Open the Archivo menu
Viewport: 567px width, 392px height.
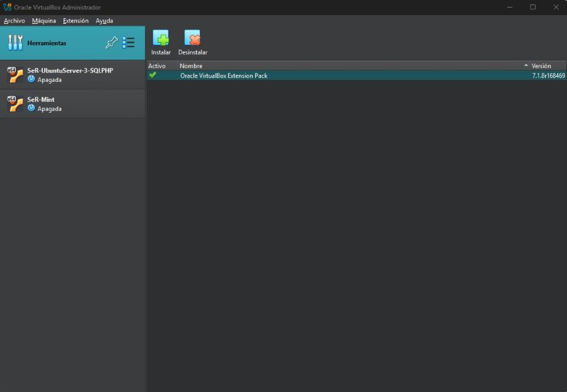(x=14, y=21)
